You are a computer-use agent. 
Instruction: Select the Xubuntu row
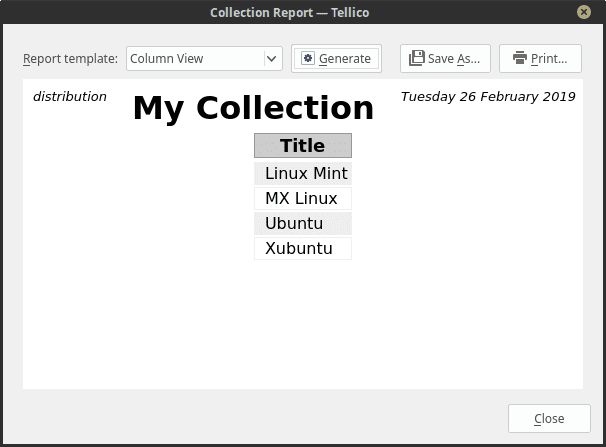(303, 248)
